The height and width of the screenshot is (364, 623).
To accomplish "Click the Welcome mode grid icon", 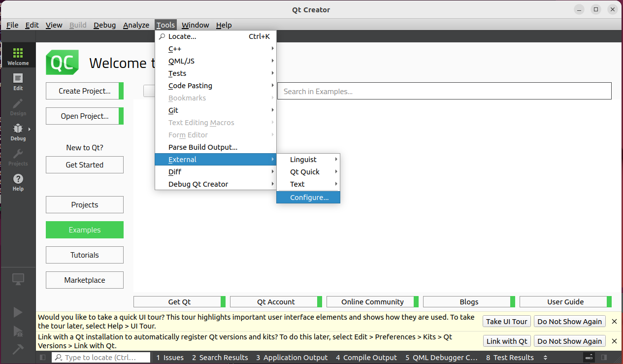I will click(x=18, y=55).
